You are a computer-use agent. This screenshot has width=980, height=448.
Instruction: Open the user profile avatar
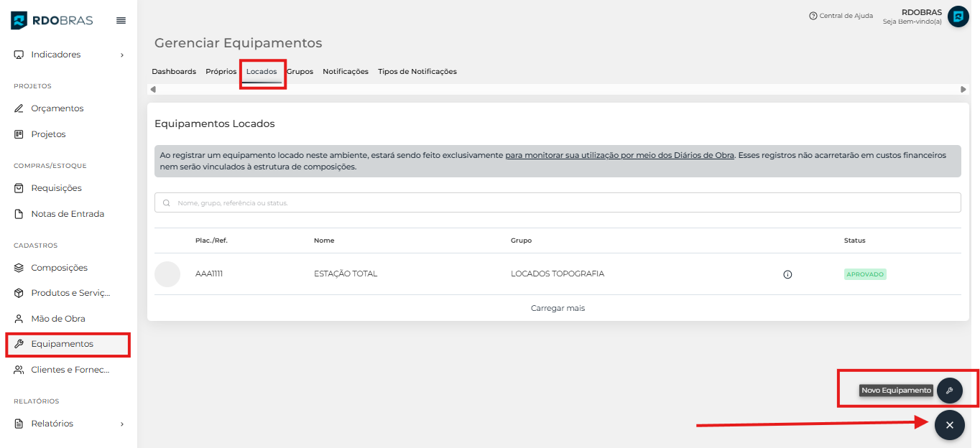[958, 17]
